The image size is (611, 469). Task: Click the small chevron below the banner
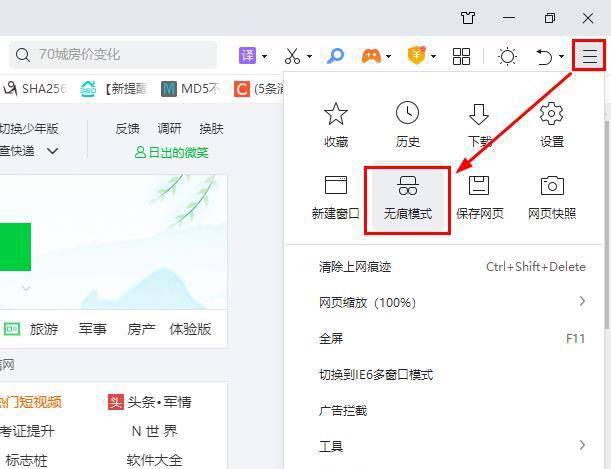[x=26, y=289]
